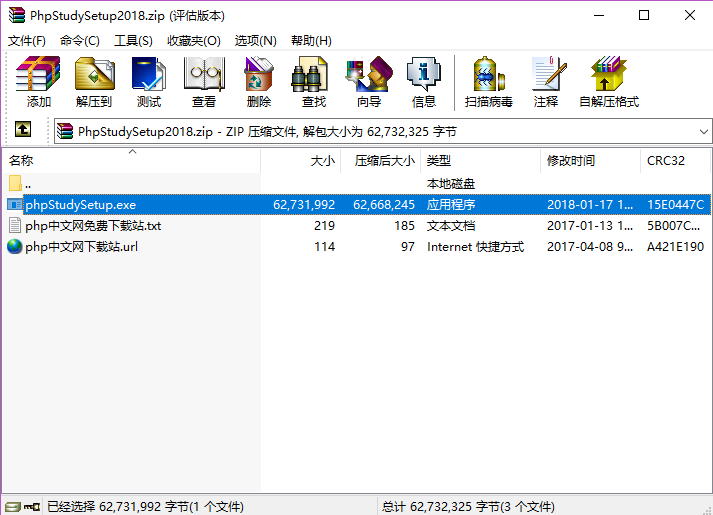Launch the 向导 (Wizard) tool

(369, 81)
